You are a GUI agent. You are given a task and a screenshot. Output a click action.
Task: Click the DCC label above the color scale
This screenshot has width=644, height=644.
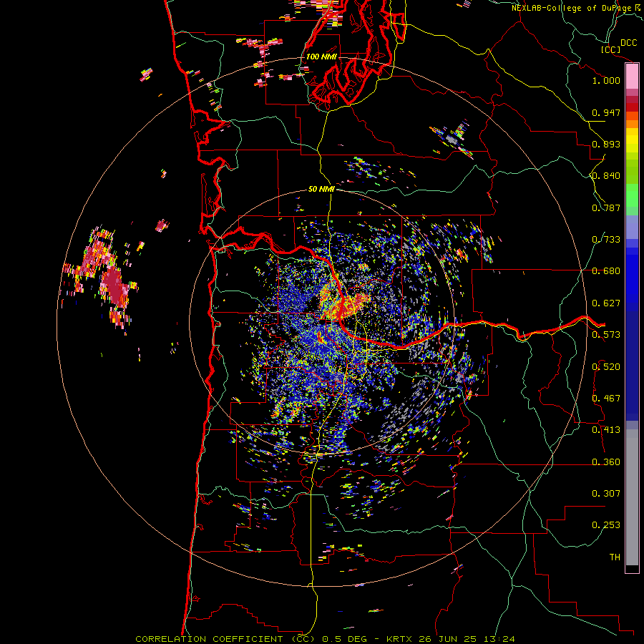click(628, 43)
